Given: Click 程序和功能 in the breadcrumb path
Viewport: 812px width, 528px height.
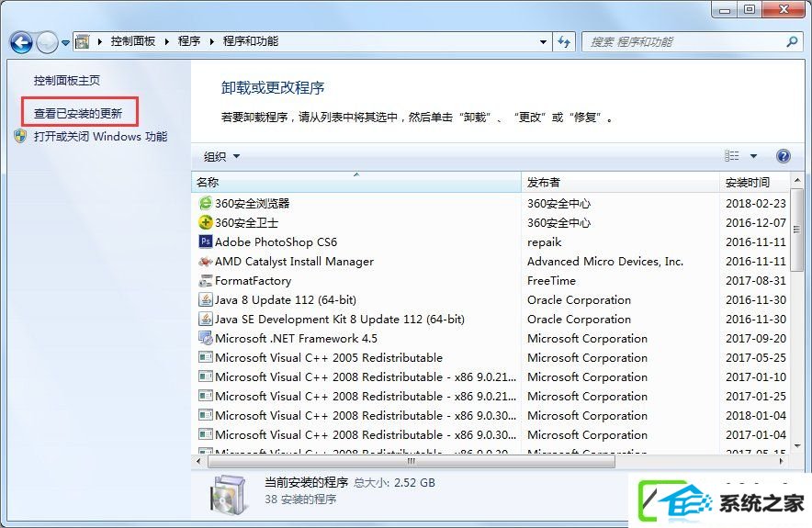Looking at the screenshot, I should (251, 41).
